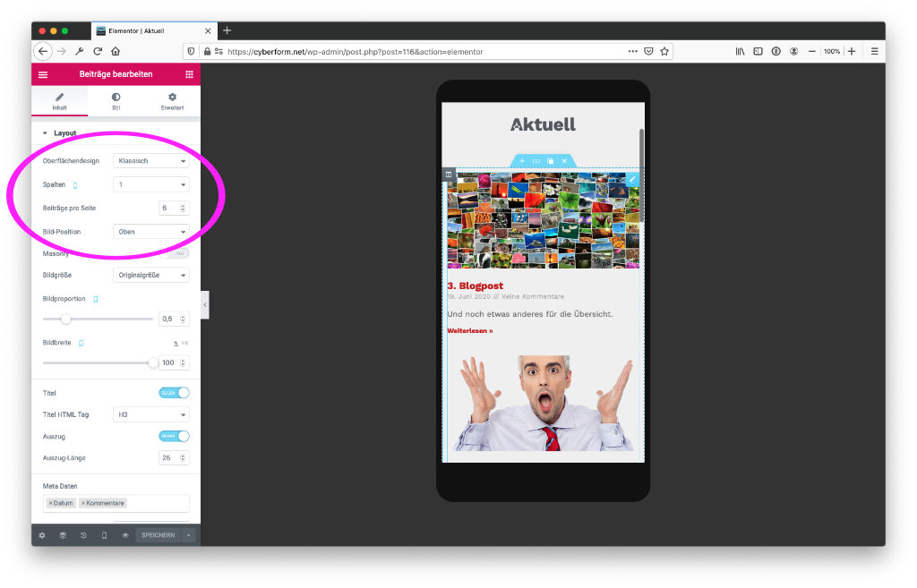
Task: Preview changes with the eye icon
Action: pyautogui.click(x=125, y=535)
